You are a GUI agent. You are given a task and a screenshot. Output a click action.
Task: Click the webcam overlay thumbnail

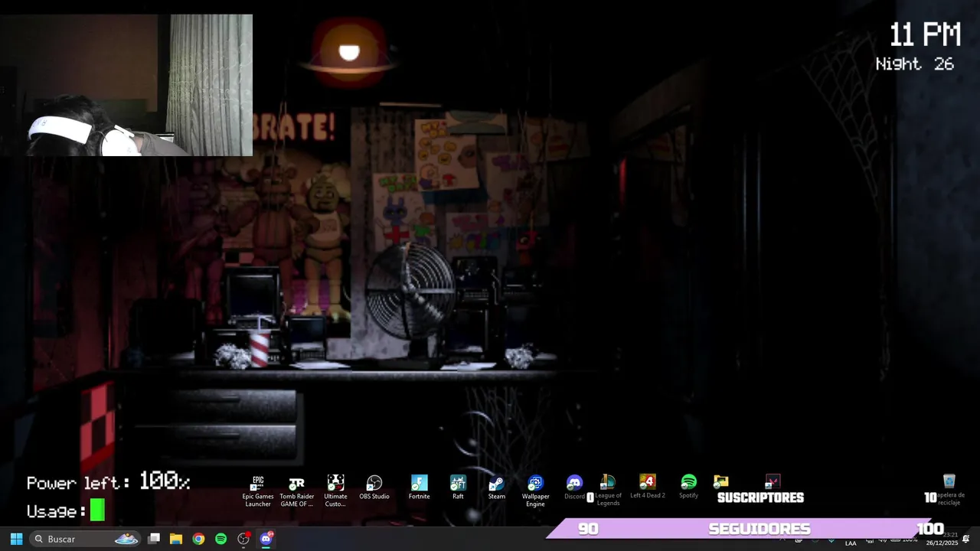126,85
